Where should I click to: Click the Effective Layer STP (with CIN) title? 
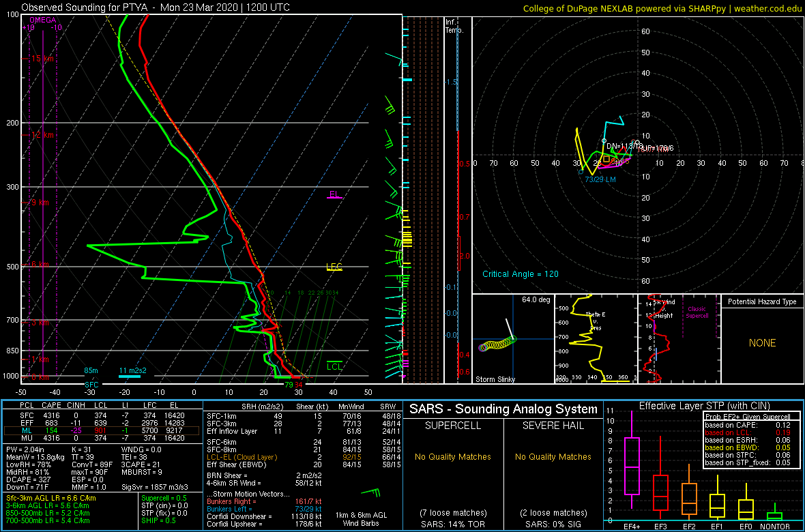point(704,407)
